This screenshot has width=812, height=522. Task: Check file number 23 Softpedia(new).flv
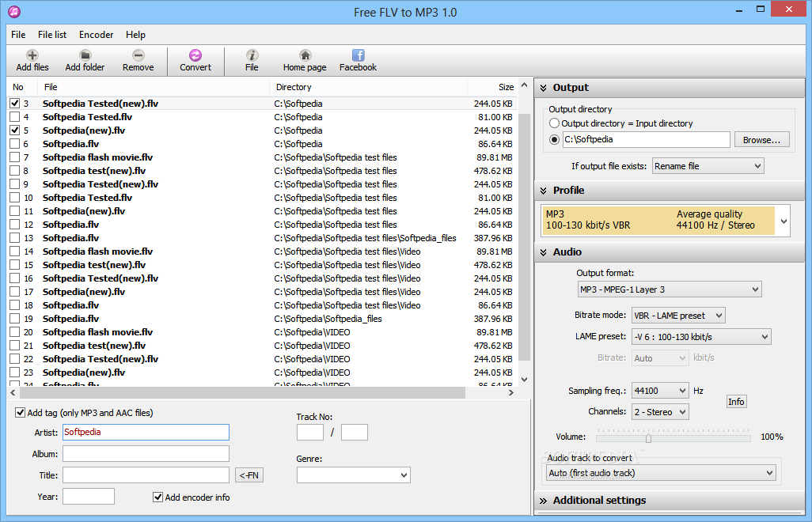(15, 373)
